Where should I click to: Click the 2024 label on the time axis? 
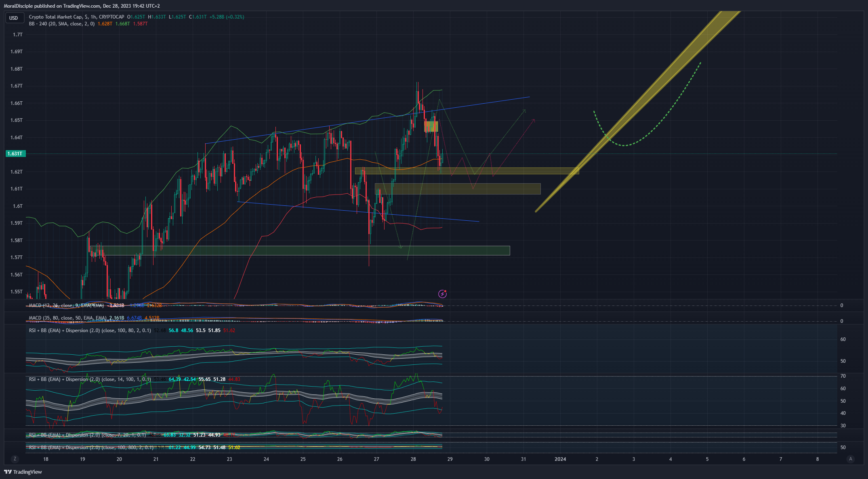tap(560, 459)
